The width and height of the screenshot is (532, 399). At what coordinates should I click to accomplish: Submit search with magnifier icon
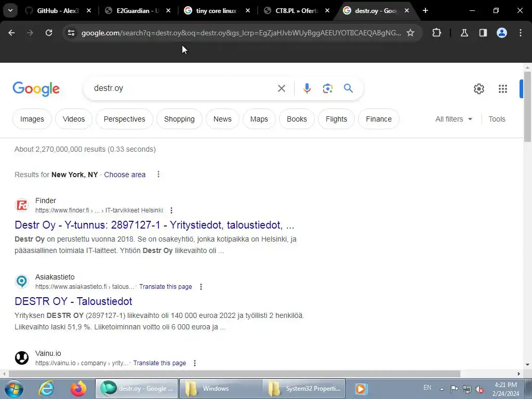tap(349, 88)
